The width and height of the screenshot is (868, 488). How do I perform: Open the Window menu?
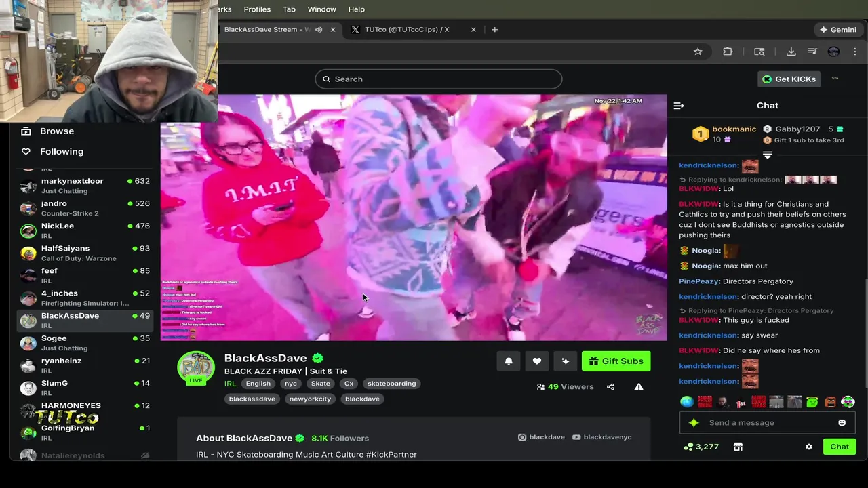[x=321, y=9]
